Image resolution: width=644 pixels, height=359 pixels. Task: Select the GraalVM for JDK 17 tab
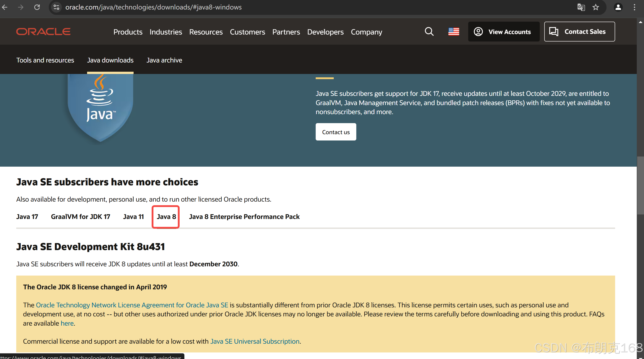click(x=80, y=217)
